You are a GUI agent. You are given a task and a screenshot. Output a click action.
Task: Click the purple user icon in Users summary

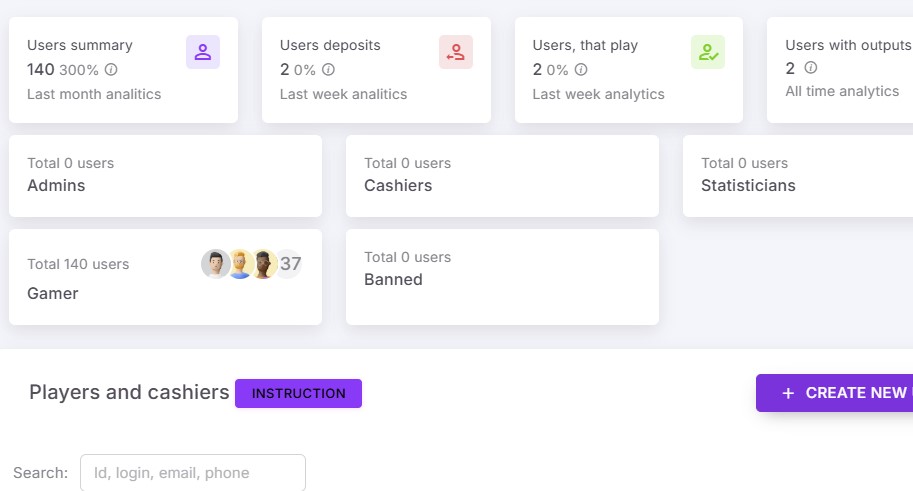[203, 52]
